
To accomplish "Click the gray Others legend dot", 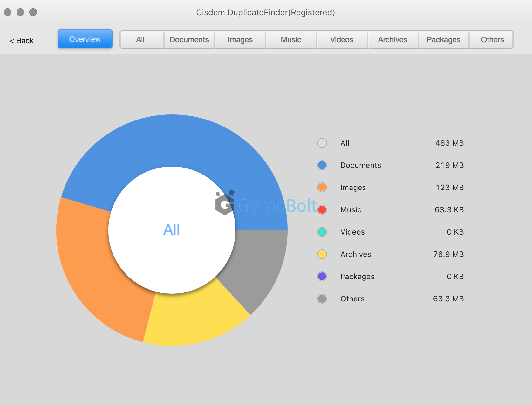I will click(x=322, y=299).
